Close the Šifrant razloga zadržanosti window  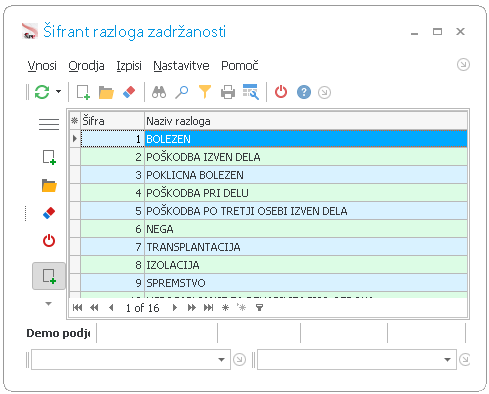point(460,32)
